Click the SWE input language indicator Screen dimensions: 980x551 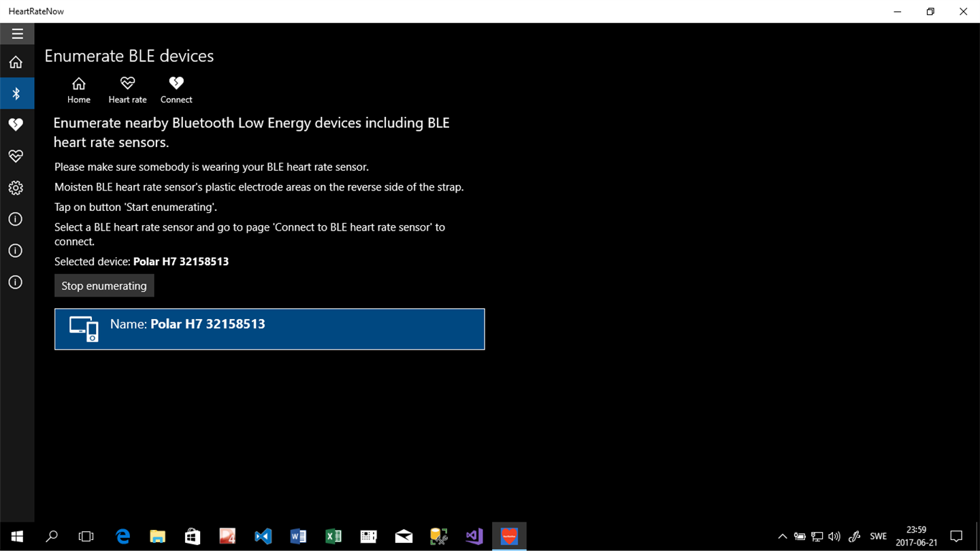click(879, 537)
